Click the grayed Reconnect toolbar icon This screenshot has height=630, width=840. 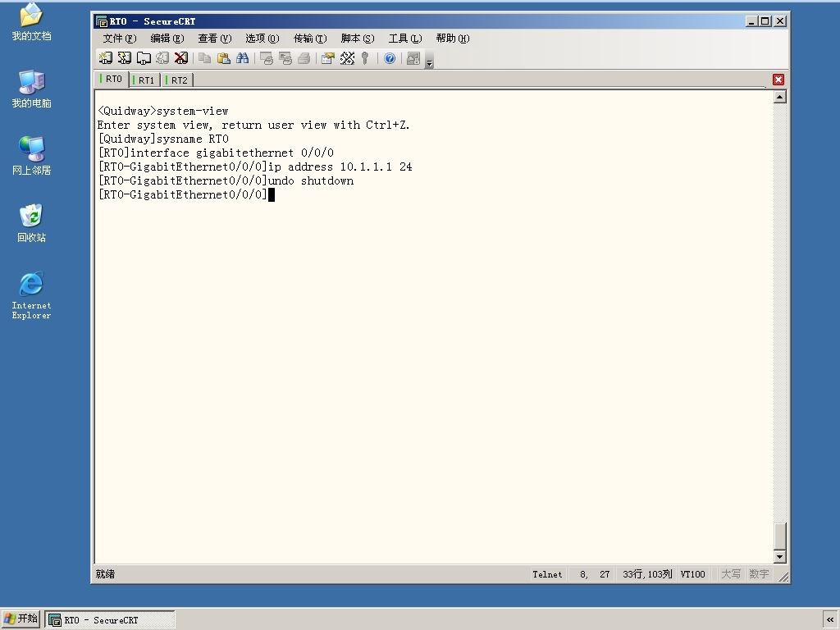coord(162,58)
